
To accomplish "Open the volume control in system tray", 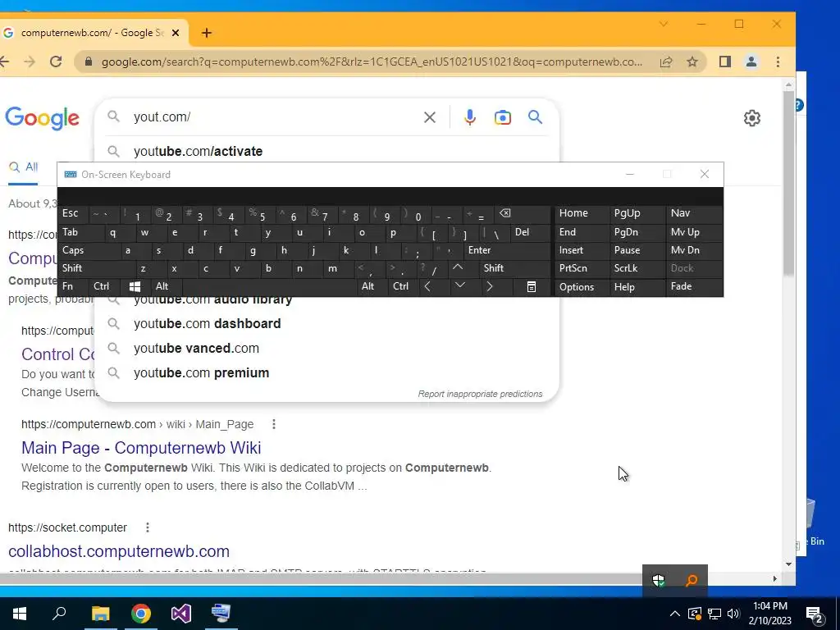I will (x=733, y=614).
